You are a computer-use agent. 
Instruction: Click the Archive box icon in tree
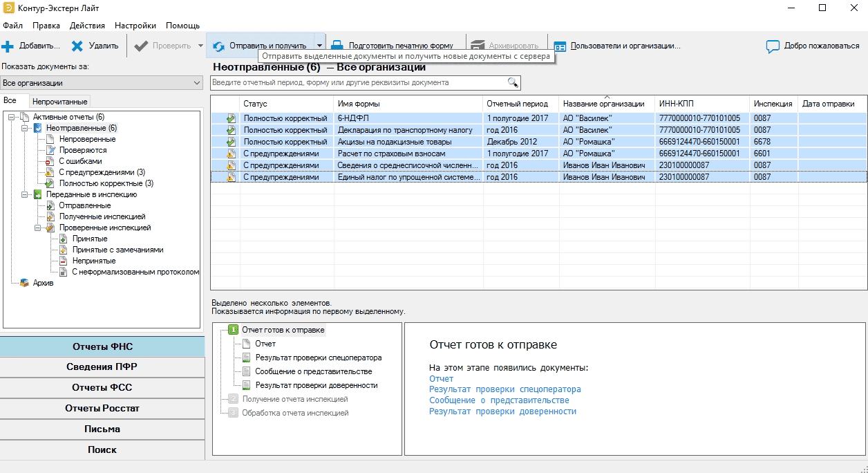[x=24, y=283]
